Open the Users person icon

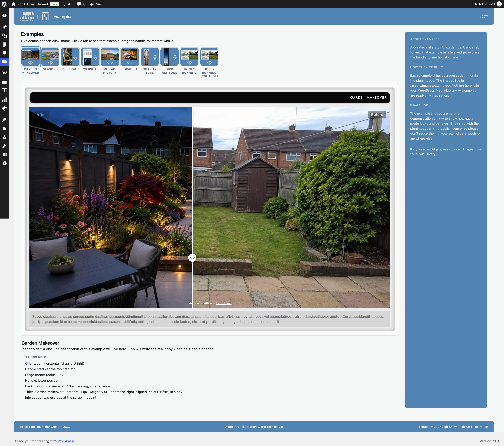[4, 137]
